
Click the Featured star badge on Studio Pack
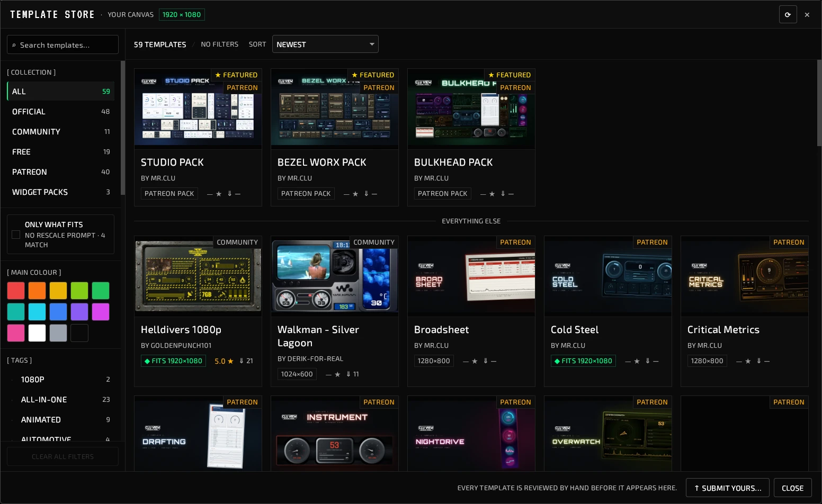[x=236, y=75]
